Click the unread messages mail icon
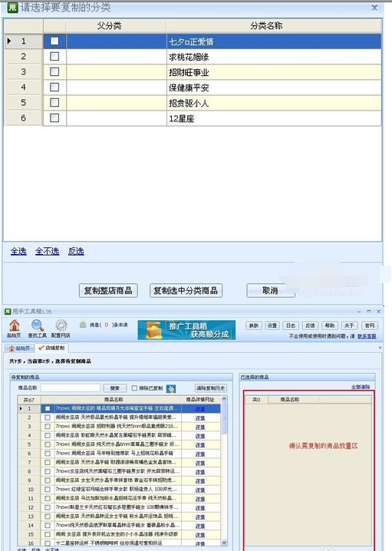Screen dimensions: 392x551 pyautogui.click(x=83, y=325)
